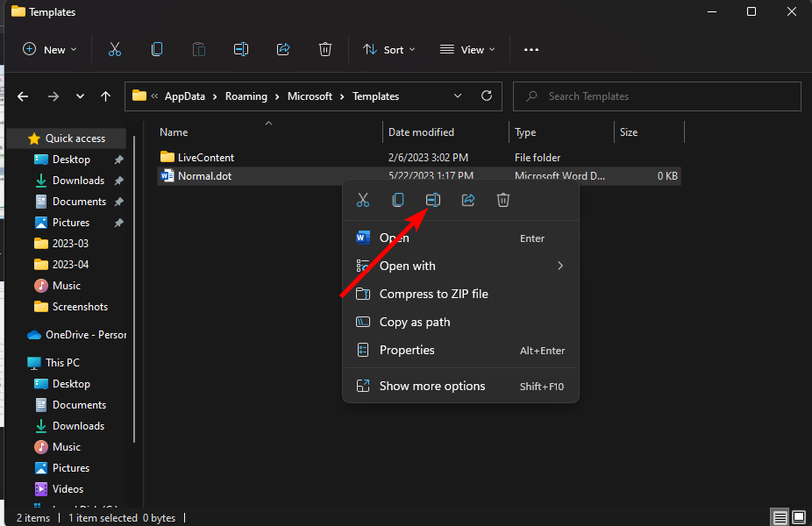Go back with the left arrow button
812x526 pixels.
(23, 96)
